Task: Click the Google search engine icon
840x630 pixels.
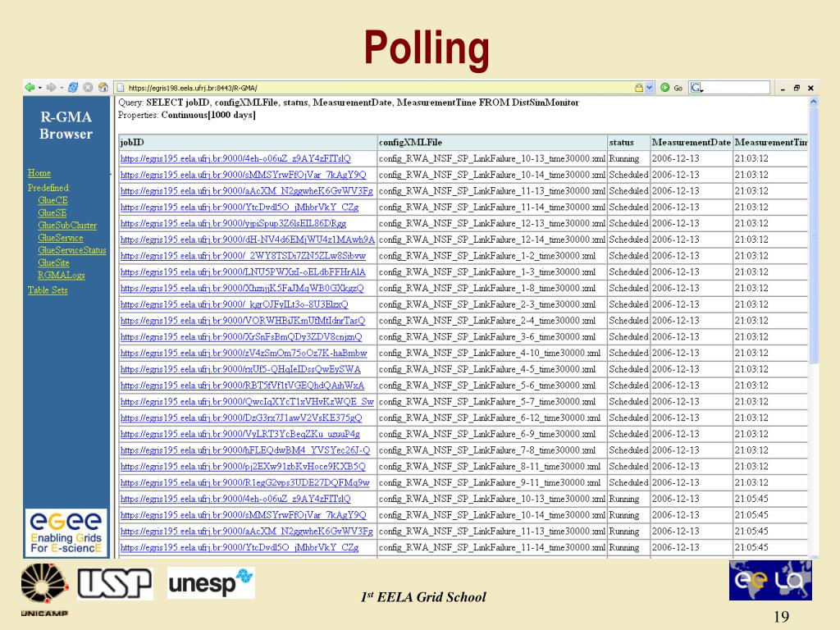Action: point(696,88)
